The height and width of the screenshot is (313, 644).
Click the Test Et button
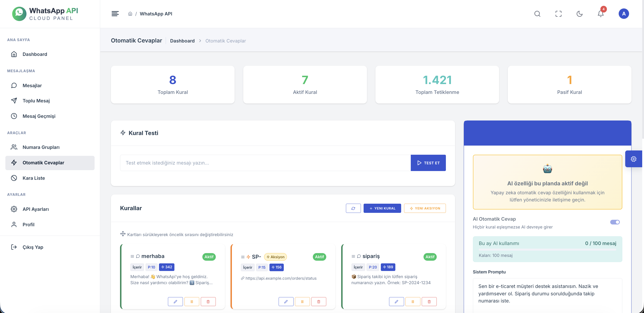click(428, 163)
